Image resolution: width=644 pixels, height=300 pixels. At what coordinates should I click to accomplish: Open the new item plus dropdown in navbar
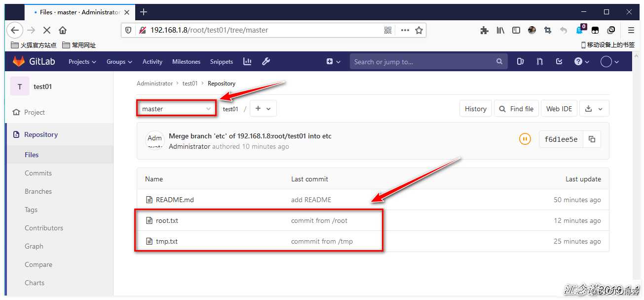[334, 61]
